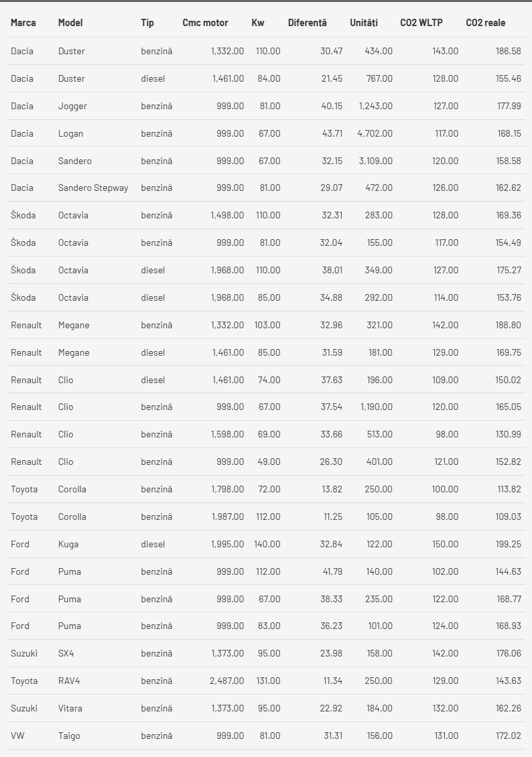
Task: Click the Taigo model cell
Action: coord(69,736)
